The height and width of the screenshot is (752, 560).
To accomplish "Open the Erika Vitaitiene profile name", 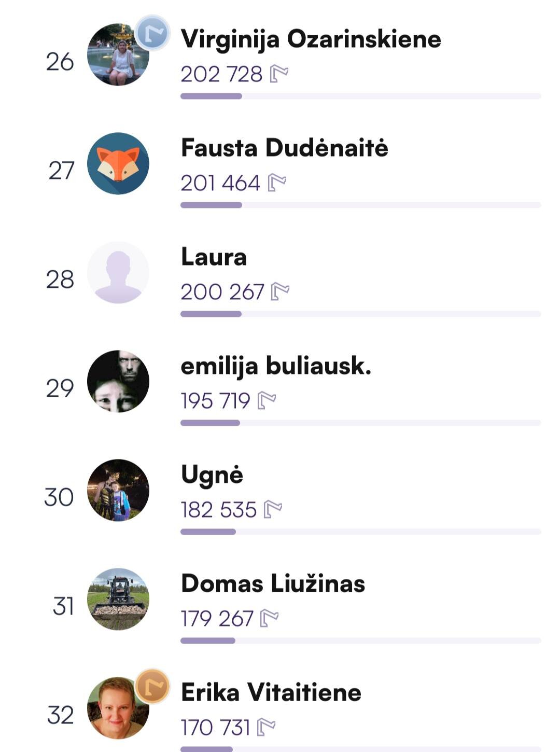I will [271, 693].
